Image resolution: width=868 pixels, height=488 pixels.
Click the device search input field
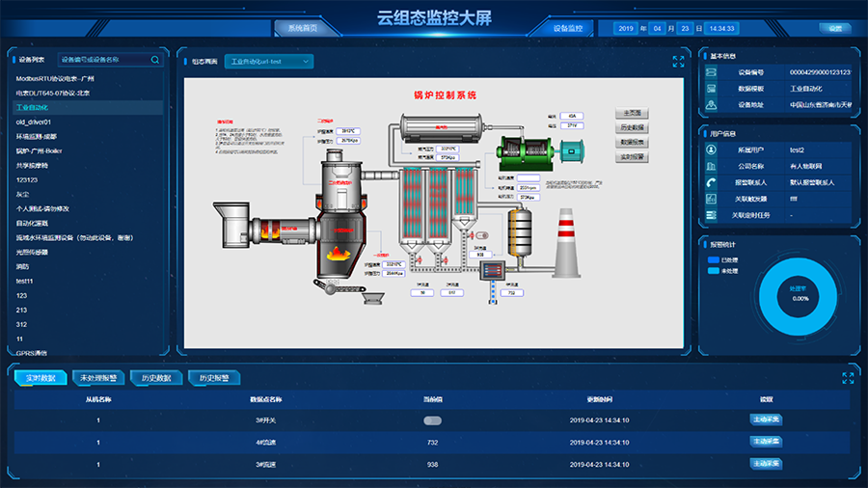(x=102, y=60)
